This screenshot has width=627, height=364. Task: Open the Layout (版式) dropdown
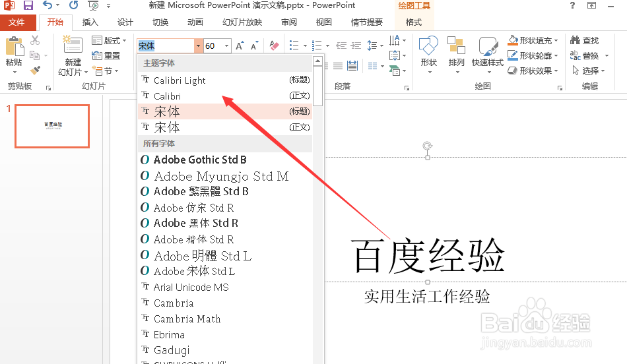click(x=109, y=40)
